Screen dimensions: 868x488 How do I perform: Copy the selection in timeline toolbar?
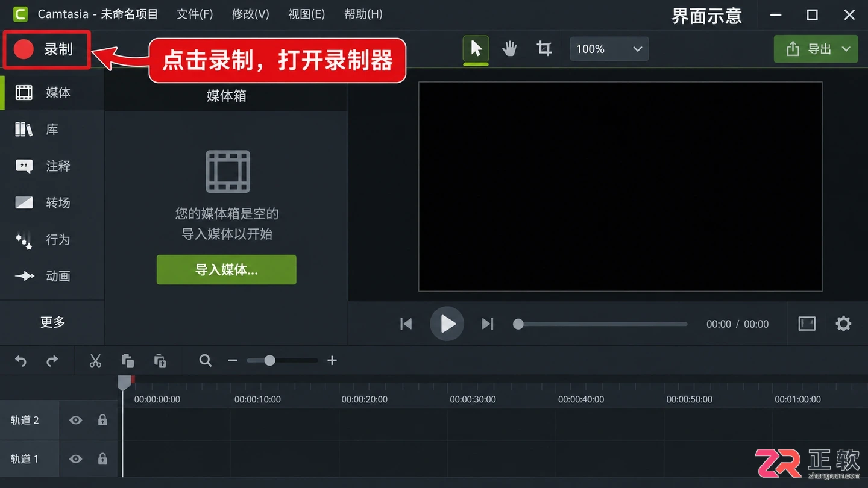click(127, 361)
